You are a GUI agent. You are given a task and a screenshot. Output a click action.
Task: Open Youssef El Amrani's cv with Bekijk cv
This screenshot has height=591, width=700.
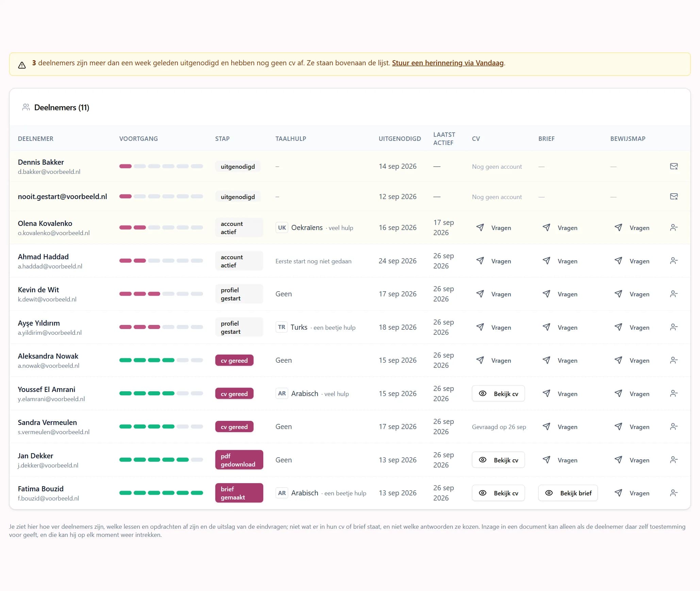[498, 394]
